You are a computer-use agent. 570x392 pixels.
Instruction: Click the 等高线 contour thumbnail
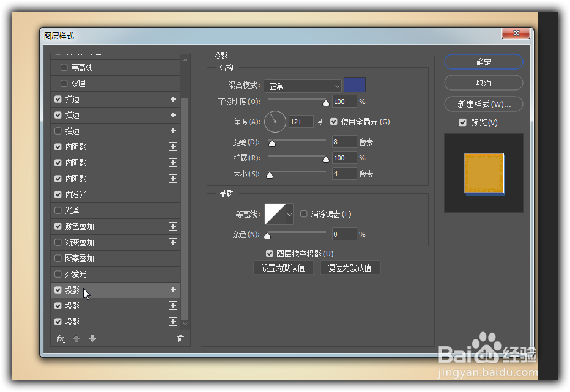click(275, 214)
